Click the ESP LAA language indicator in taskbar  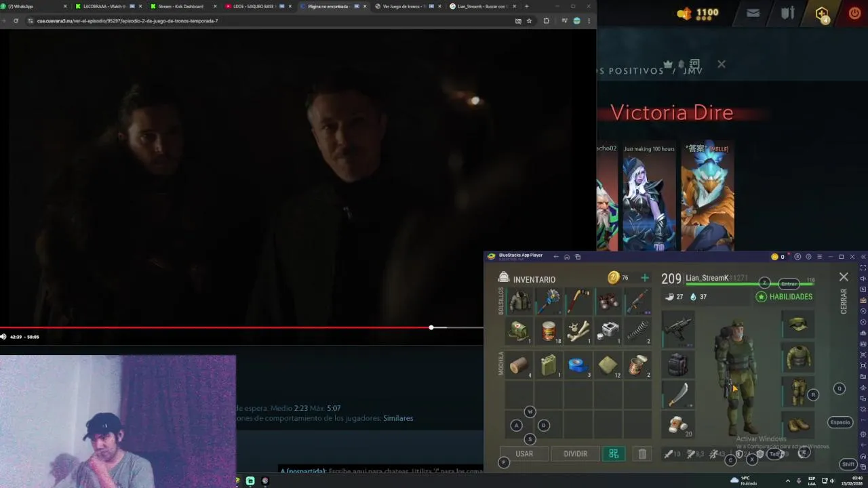pyautogui.click(x=812, y=481)
